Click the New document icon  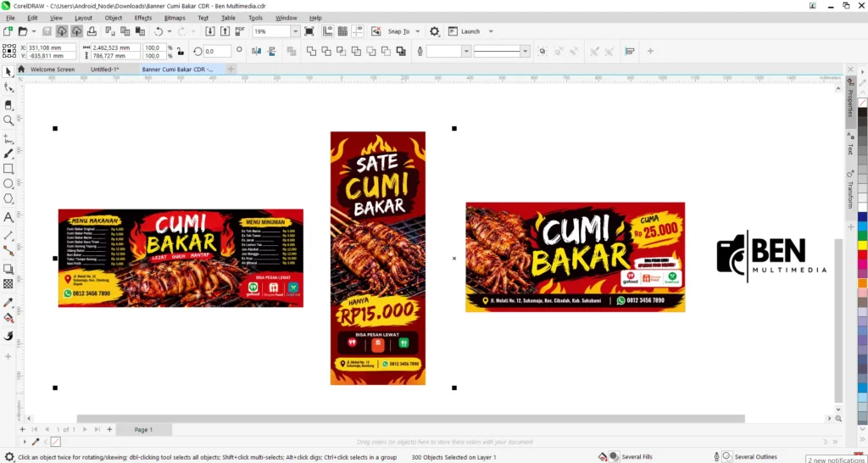(x=8, y=31)
